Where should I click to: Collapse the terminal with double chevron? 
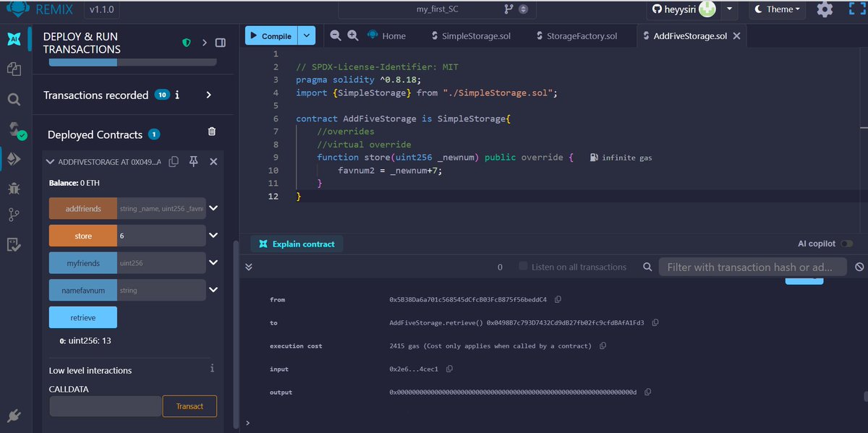click(x=249, y=267)
